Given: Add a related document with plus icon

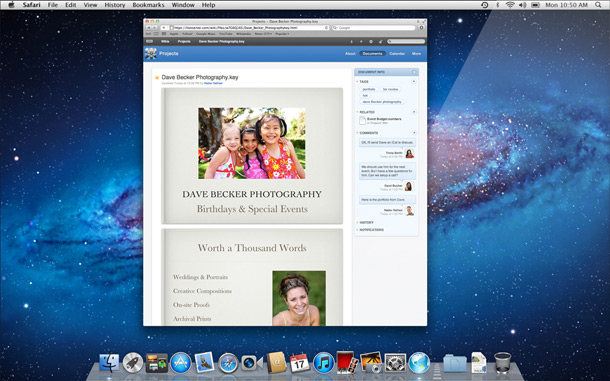Looking at the screenshot, I should pos(414,112).
